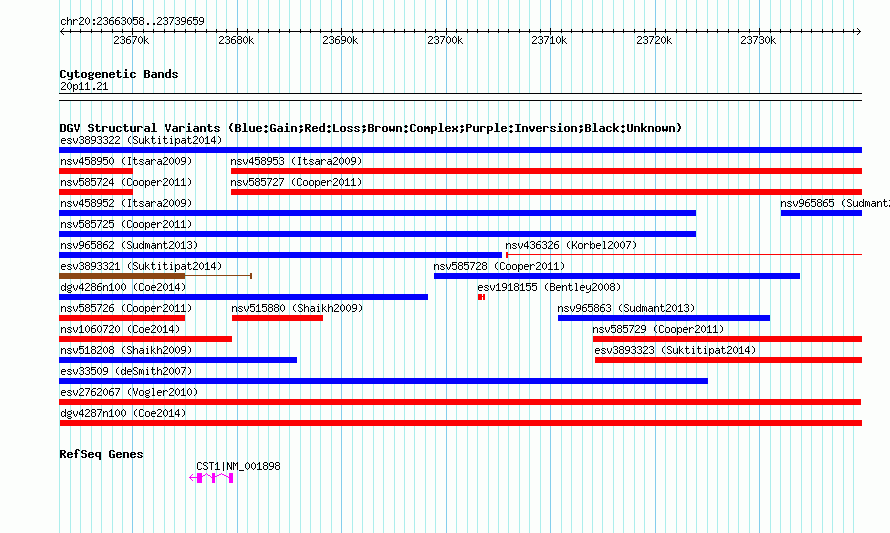890x533 pixels.
Task: Click the right arrow of the ruler
Action: [858, 31]
